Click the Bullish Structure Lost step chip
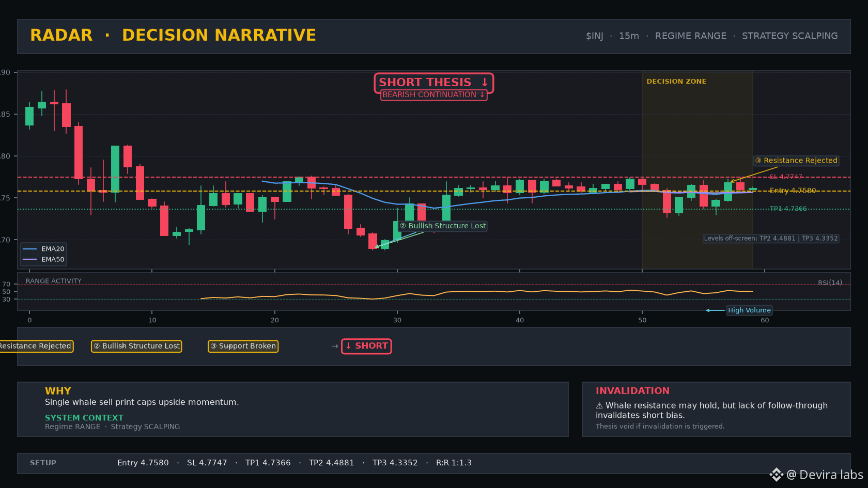 point(136,346)
